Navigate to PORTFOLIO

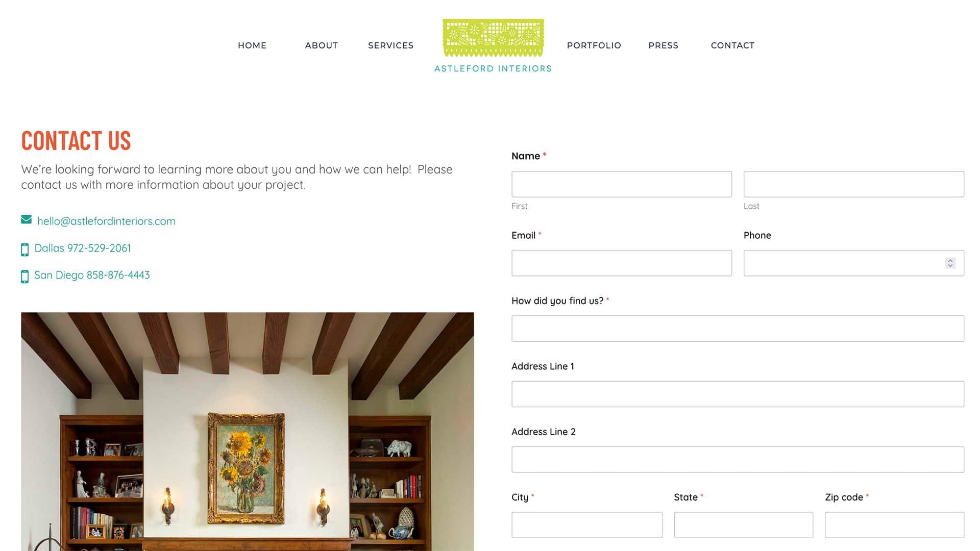click(x=594, y=45)
